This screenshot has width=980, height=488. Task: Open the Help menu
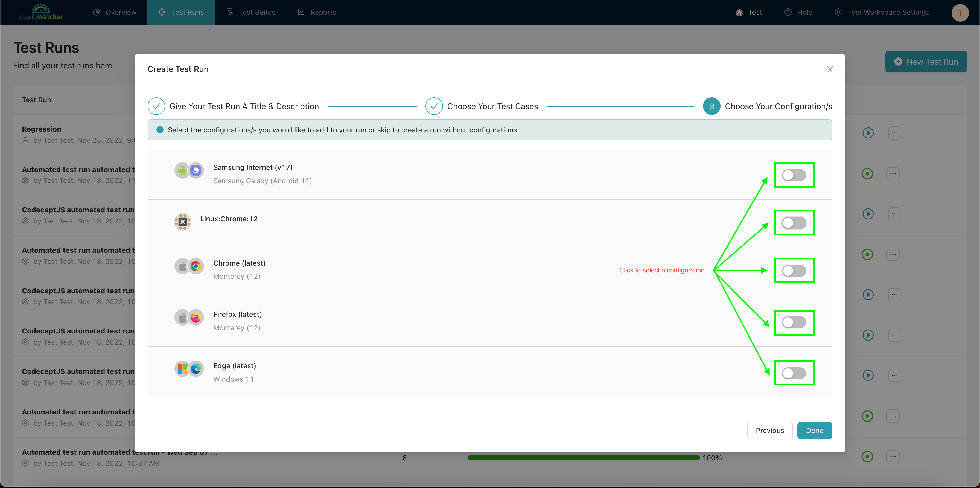click(798, 12)
